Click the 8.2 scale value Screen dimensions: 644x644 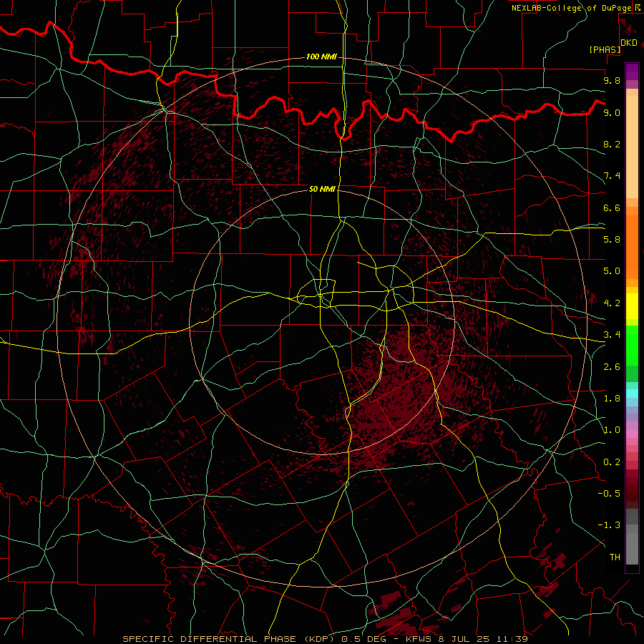pyautogui.click(x=612, y=144)
